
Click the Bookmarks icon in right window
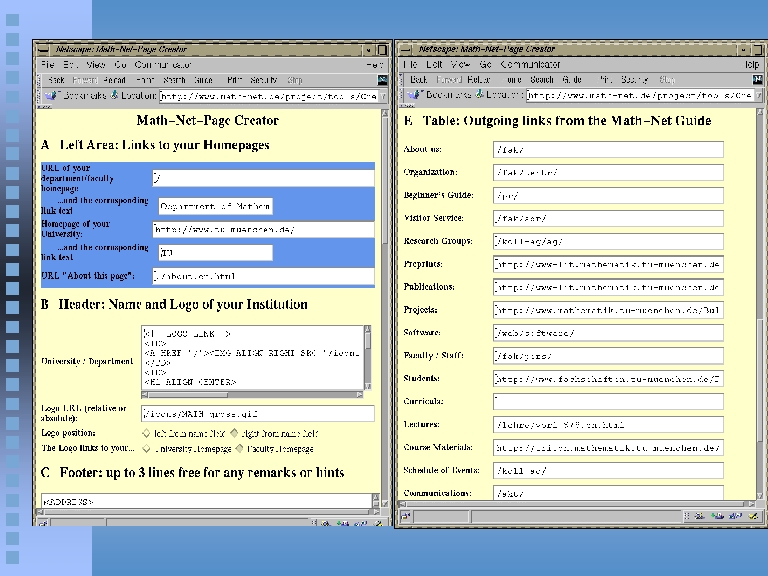tap(413, 96)
